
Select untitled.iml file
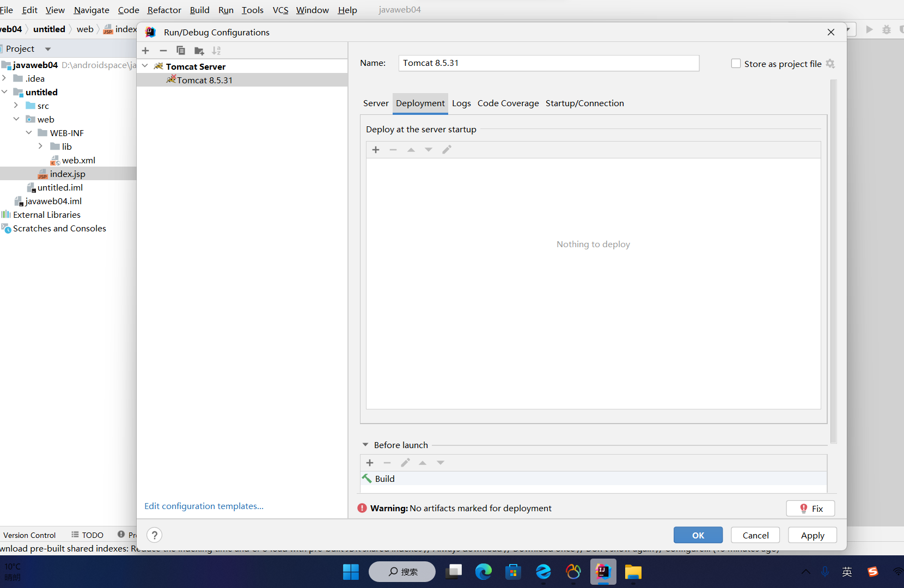tap(54, 187)
